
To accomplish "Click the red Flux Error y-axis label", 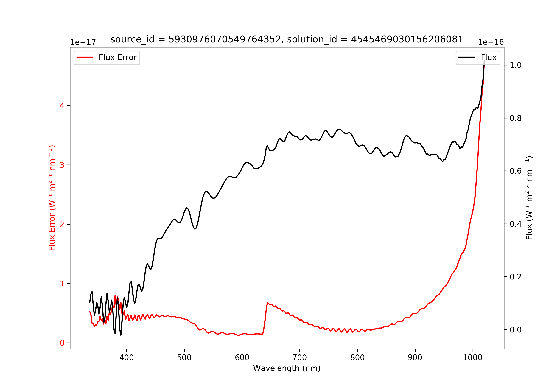I will click(52, 198).
